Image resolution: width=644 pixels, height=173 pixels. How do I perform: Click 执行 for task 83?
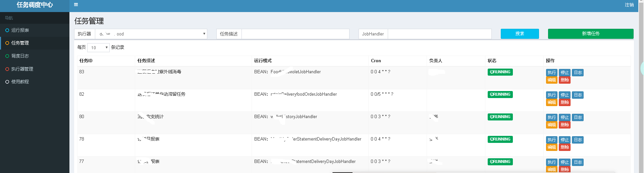click(x=552, y=73)
